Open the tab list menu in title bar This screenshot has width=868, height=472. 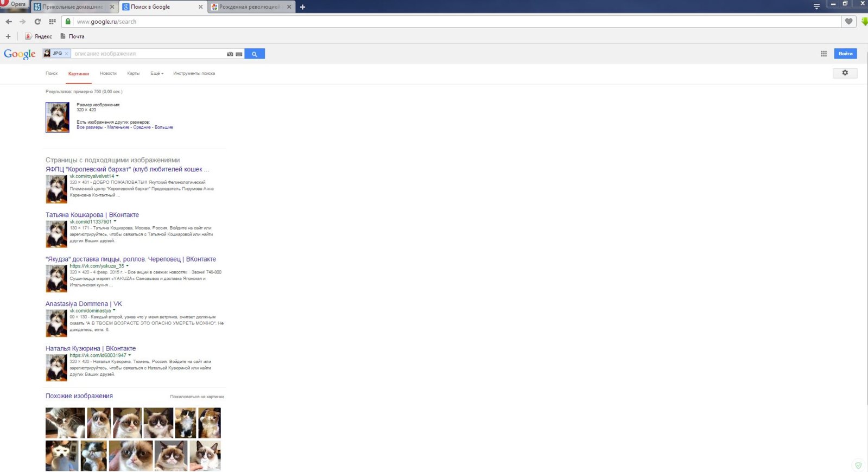pos(816,7)
